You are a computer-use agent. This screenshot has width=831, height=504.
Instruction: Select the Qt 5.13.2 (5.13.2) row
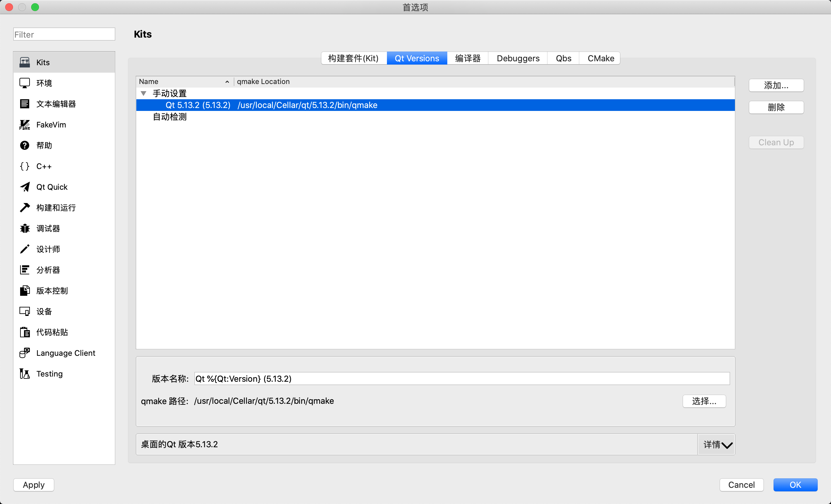point(435,105)
